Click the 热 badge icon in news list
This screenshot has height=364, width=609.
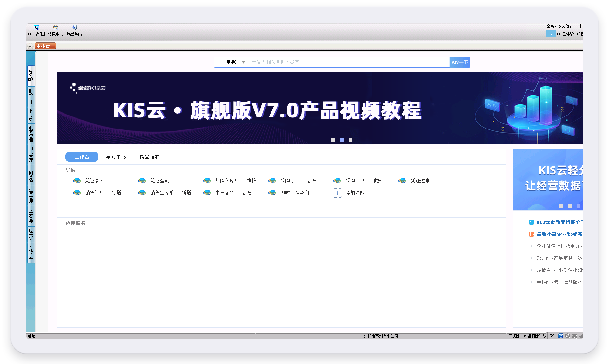[x=531, y=234]
